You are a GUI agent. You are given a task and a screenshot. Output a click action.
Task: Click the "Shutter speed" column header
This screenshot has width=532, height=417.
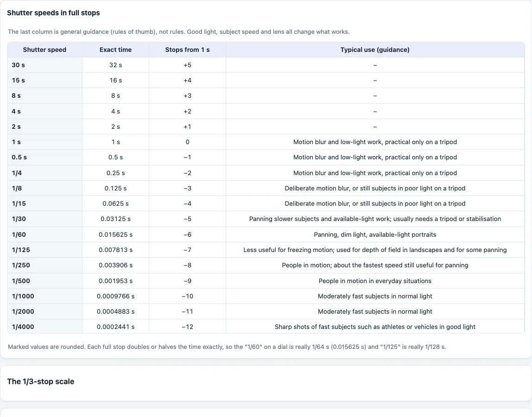44,50
